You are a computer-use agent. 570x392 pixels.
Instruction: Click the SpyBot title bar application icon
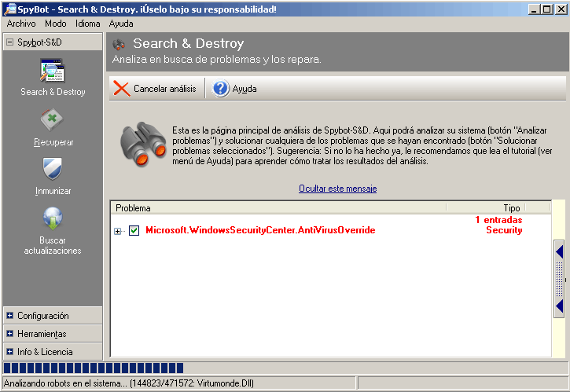click(x=9, y=9)
